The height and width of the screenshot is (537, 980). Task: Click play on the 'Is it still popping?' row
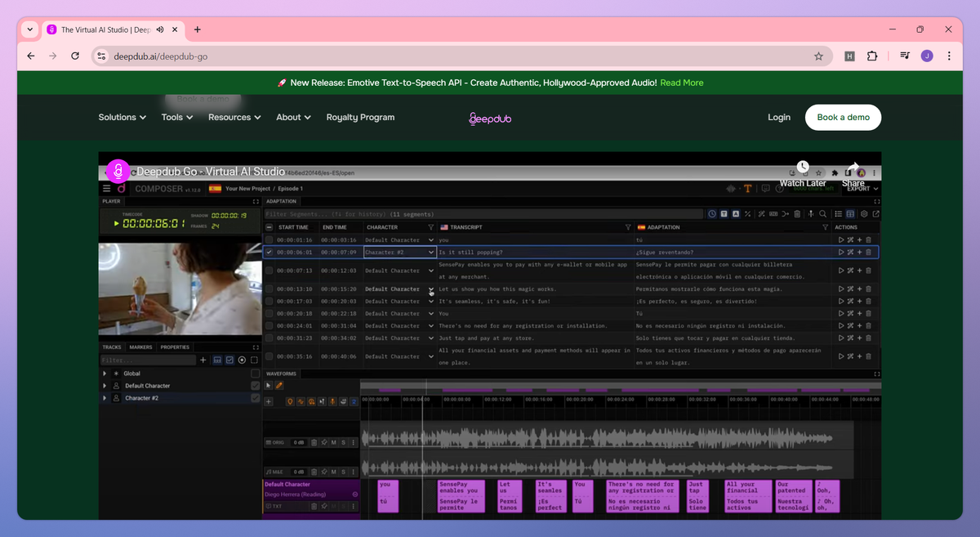coord(841,253)
